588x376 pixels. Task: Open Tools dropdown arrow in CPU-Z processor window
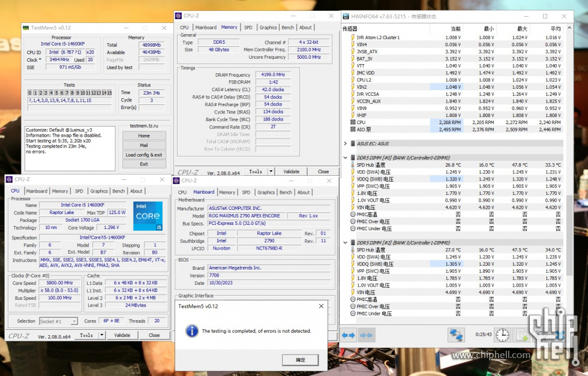point(101,335)
